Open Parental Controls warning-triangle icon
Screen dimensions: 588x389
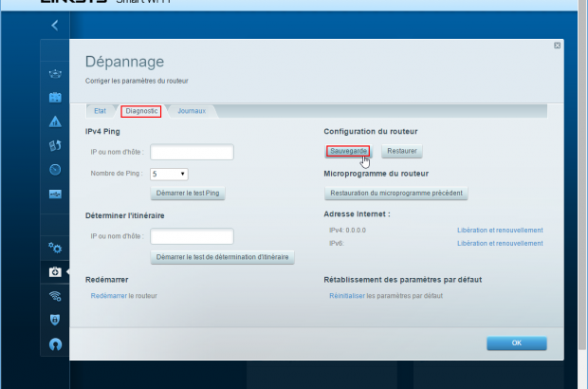pyautogui.click(x=55, y=121)
